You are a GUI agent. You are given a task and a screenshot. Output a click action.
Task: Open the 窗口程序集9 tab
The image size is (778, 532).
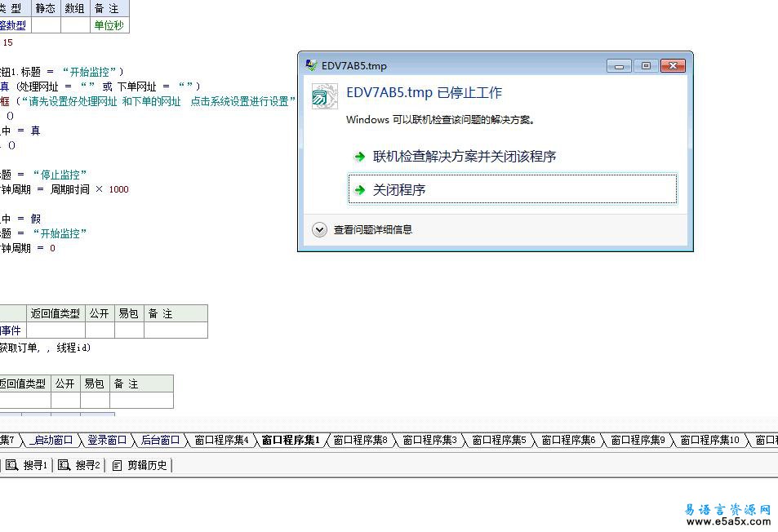pos(638,440)
